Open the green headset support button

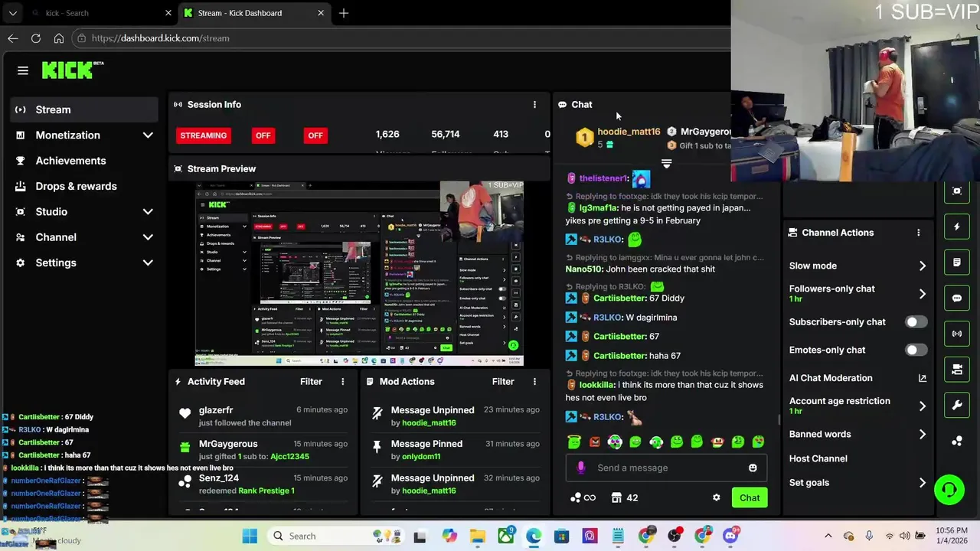tap(949, 490)
